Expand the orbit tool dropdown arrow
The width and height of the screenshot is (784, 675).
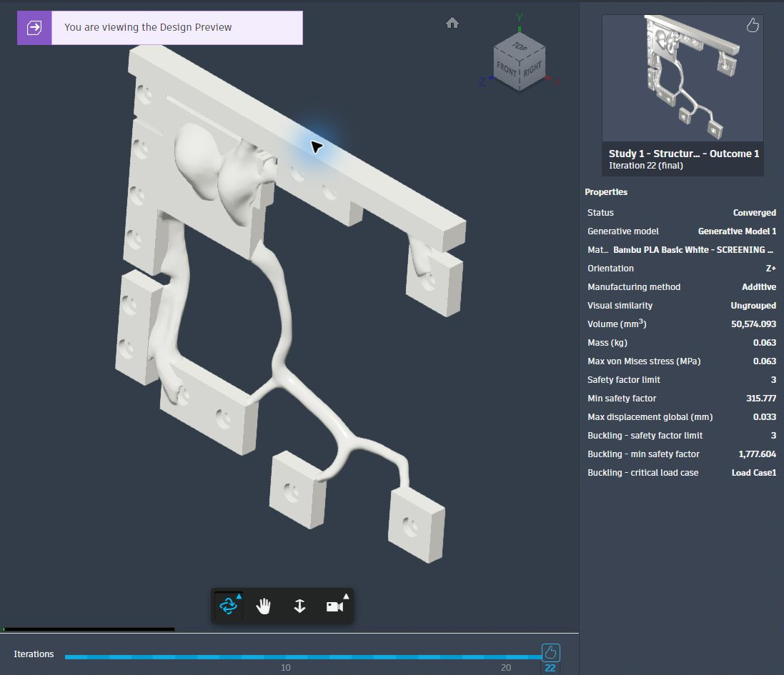(239, 596)
